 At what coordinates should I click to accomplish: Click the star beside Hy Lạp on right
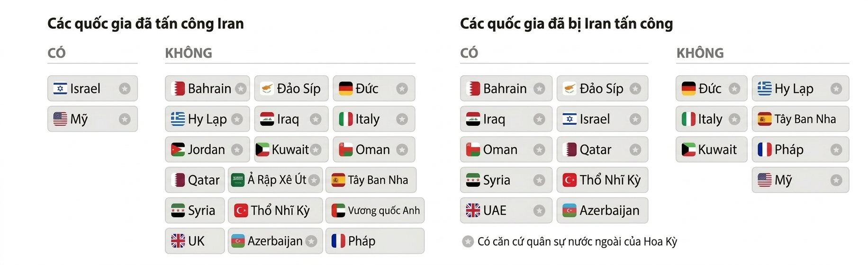836,88
